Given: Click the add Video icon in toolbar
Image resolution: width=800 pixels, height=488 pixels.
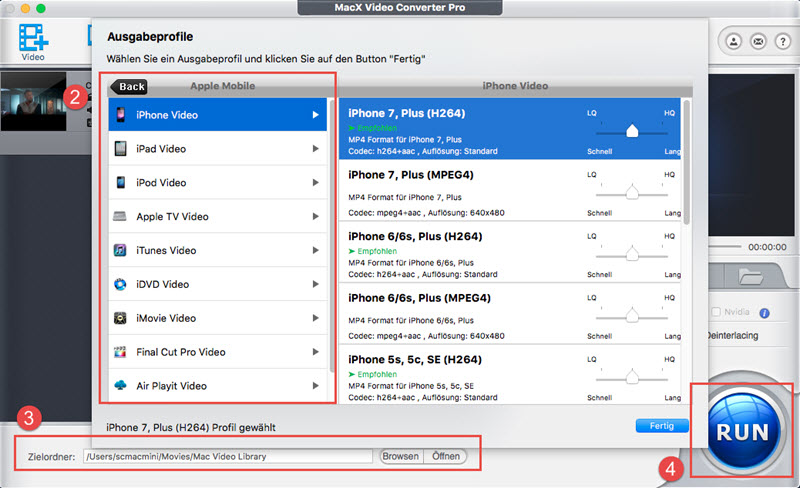Looking at the screenshot, I should [34, 38].
